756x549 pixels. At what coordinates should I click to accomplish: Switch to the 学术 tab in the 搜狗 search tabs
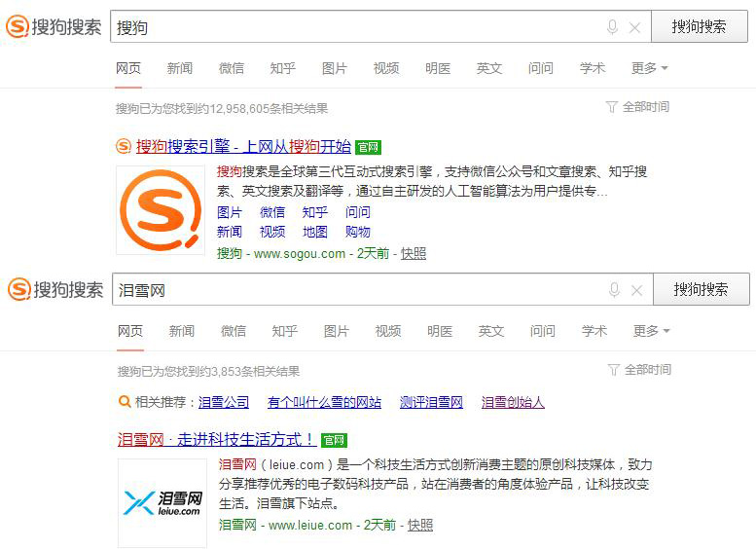click(x=593, y=68)
